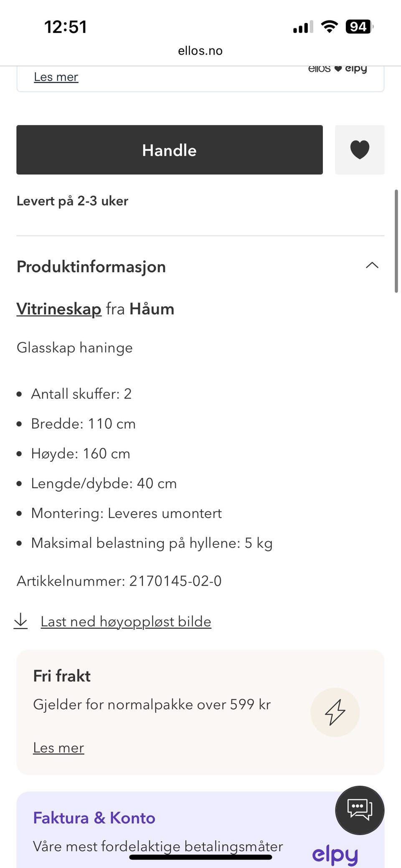This screenshot has width=401, height=868.
Task: Tap the Faktura & Konto heading
Action: coord(94,818)
